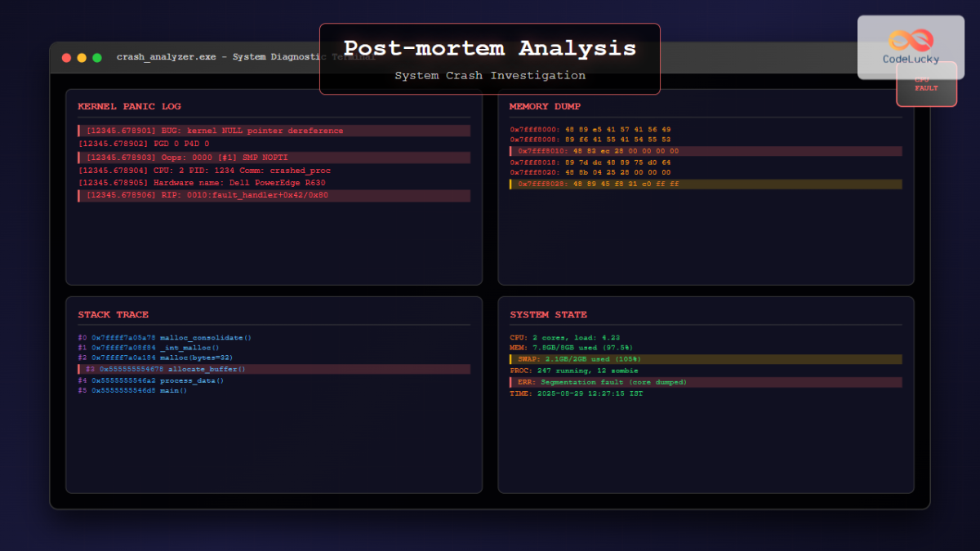Click the red marker on ERR segmentation fault line

point(511,382)
